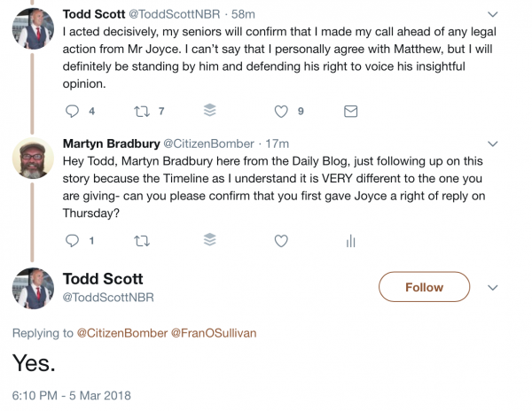Screen dimensions: 532x411
Task: Expand options chevron on Todd Scott's first tweet
Action: tap(494, 15)
